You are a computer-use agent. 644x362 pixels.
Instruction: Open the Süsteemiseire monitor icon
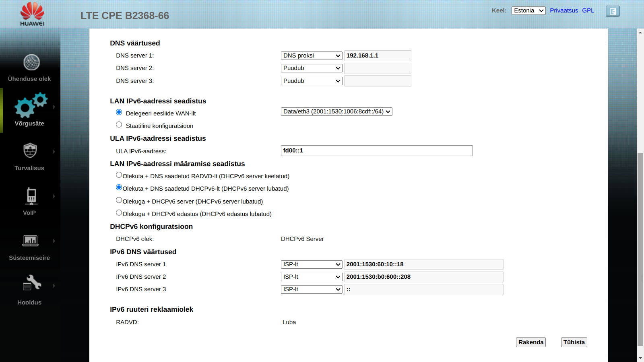click(x=31, y=241)
